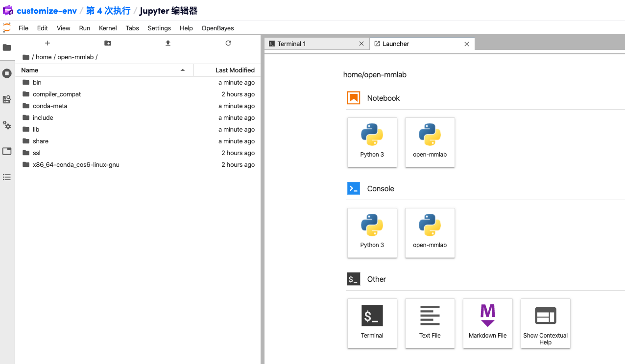Select the conda-meta folder
Image resolution: width=625 pixels, height=364 pixels.
pos(50,106)
